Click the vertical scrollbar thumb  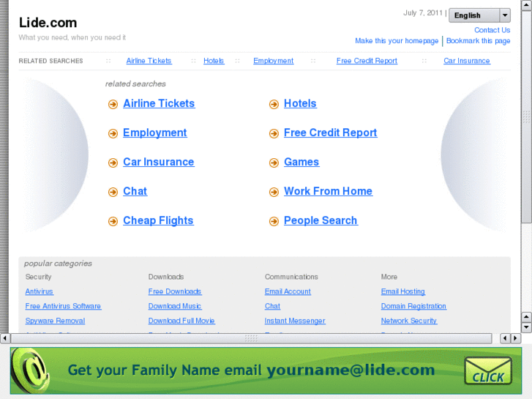coord(526,117)
